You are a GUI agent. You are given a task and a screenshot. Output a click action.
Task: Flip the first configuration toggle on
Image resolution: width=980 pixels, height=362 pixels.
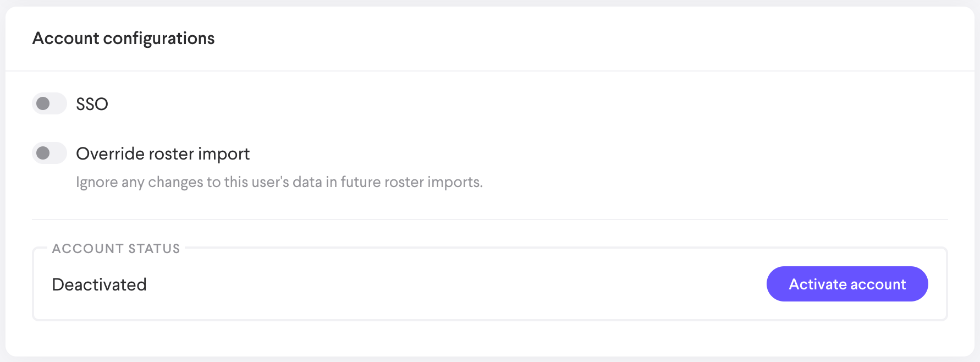coord(49,104)
